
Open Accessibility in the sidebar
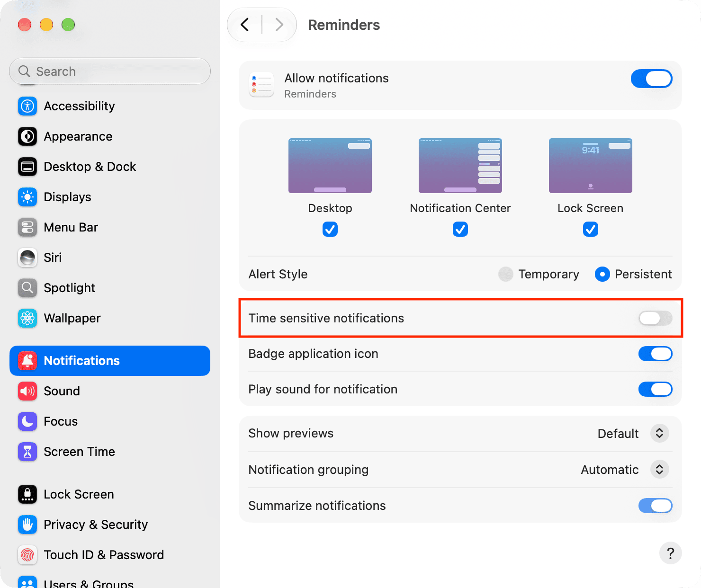click(79, 106)
